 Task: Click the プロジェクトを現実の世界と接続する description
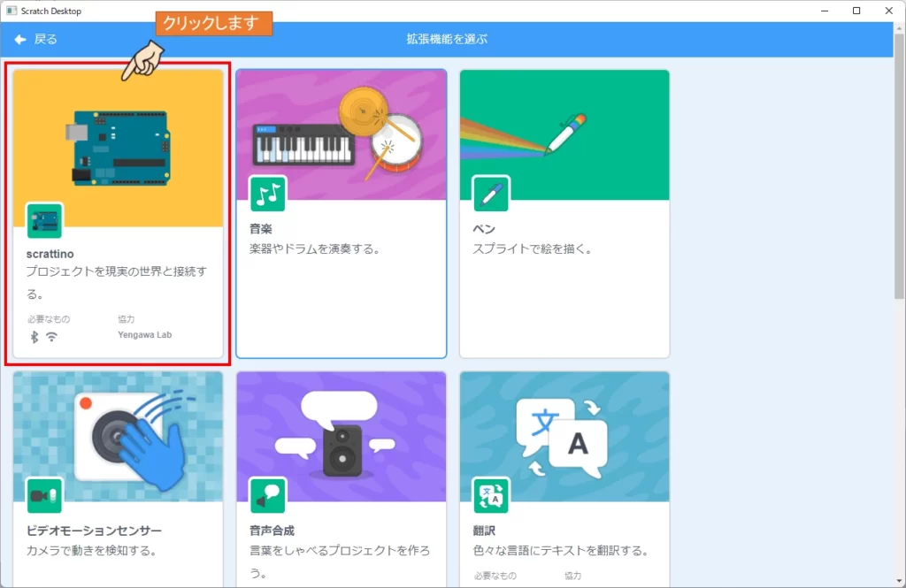pyautogui.click(x=117, y=282)
